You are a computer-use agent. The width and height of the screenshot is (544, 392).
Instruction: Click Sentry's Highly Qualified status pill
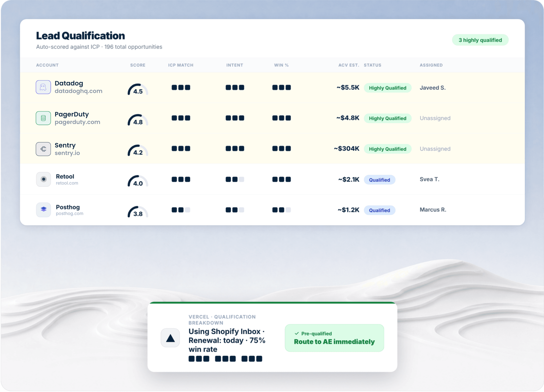tap(388, 149)
